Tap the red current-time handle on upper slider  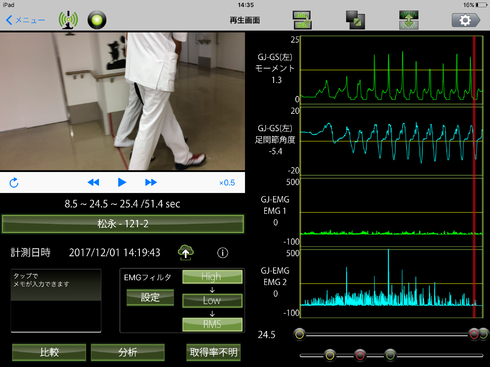(x=474, y=334)
